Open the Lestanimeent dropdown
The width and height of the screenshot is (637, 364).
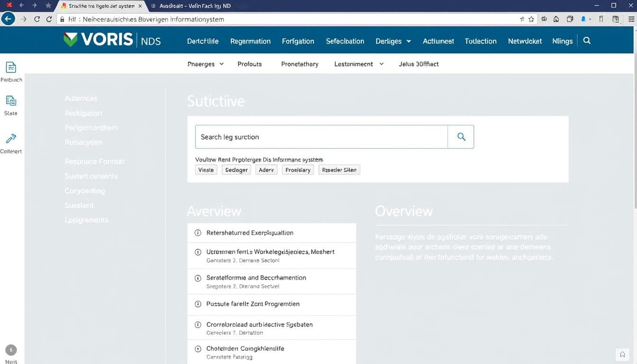click(359, 64)
